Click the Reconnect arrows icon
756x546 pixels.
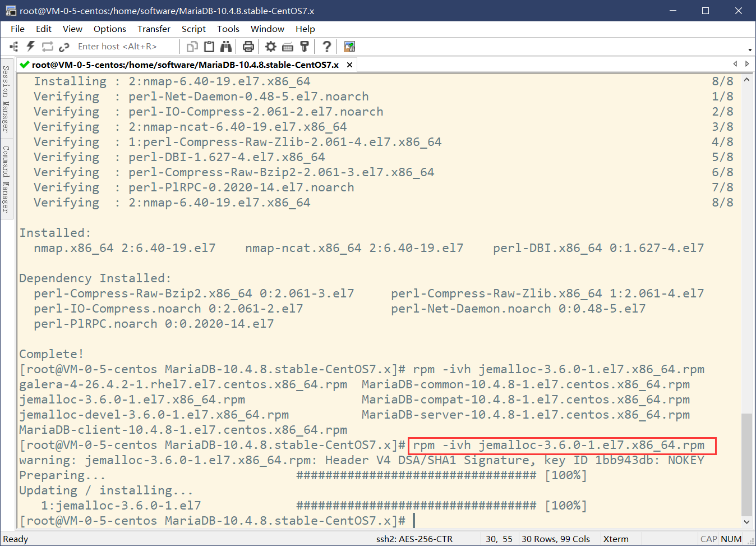(x=48, y=47)
